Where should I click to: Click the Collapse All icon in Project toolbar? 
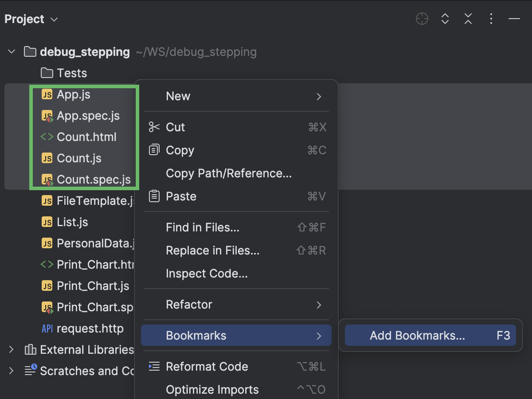coord(468,19)
